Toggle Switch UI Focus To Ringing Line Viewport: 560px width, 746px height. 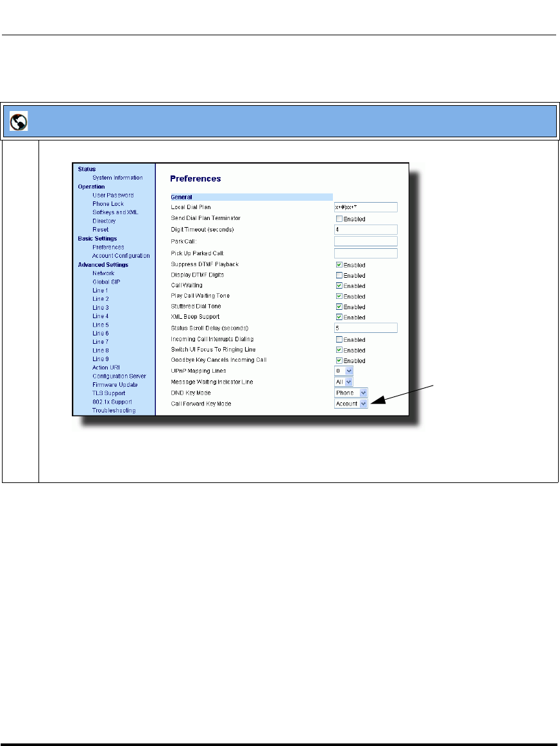(x=339, y=350)
